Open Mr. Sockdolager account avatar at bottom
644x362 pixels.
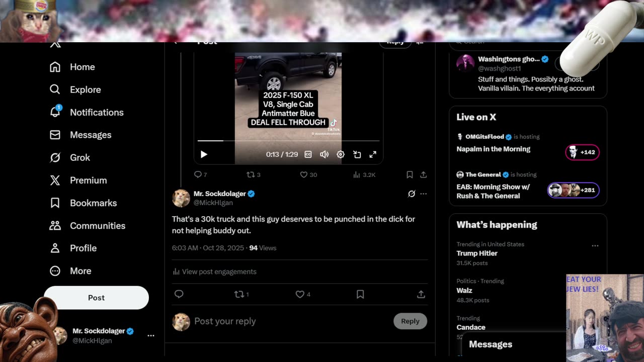(x=60, y=335)
